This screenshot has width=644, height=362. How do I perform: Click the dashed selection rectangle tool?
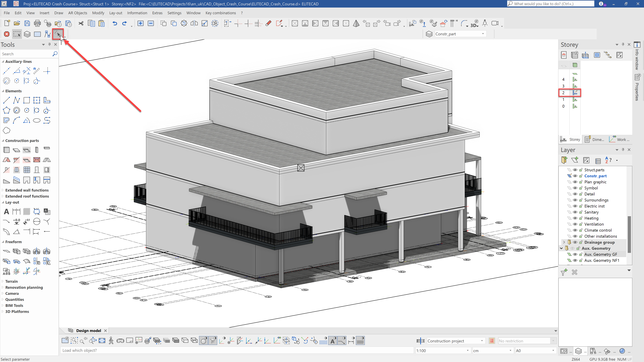point(17,34)
